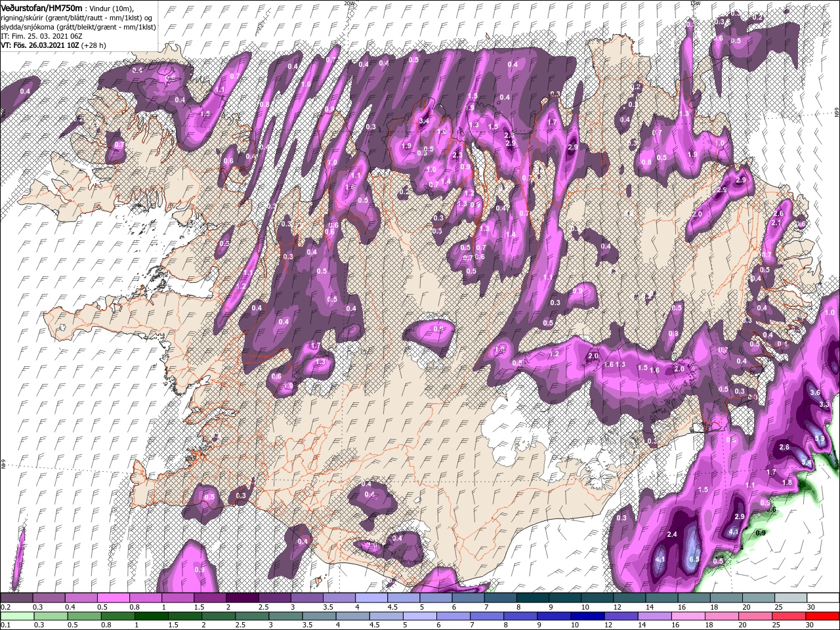
Task: Click the '15W' longitude label at the top
Action: pyautogui.click(x=695, y=3)
